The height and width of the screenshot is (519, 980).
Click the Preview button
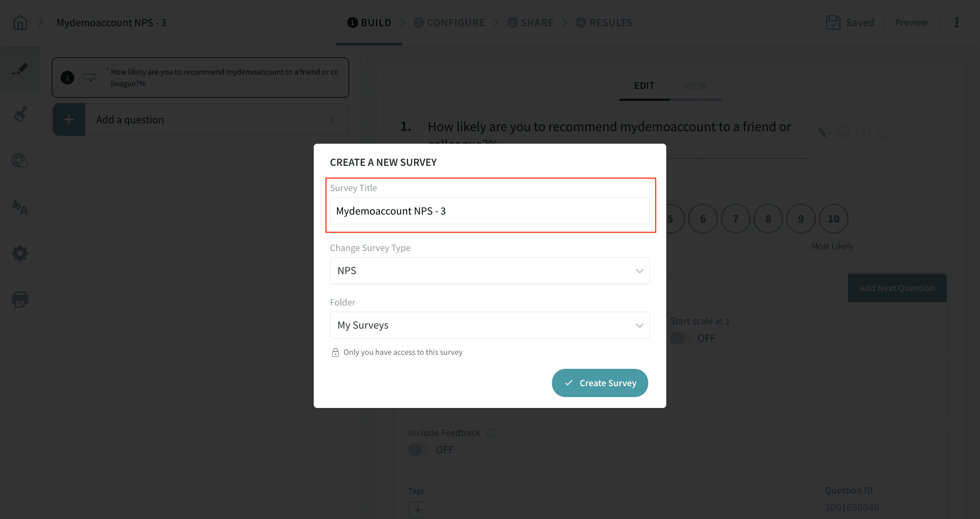click(x=911, y=23)
